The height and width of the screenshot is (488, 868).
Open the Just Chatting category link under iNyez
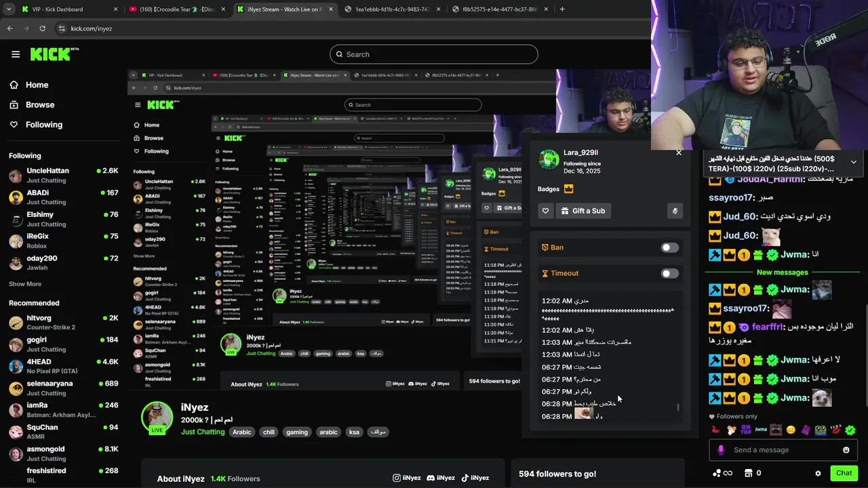[203, 432]
